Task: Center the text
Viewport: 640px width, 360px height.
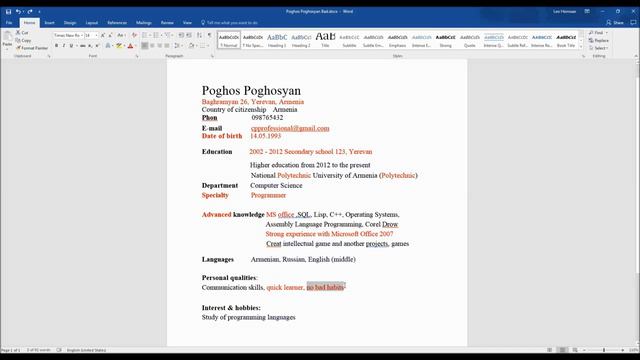Action: (x=152, y=46)
